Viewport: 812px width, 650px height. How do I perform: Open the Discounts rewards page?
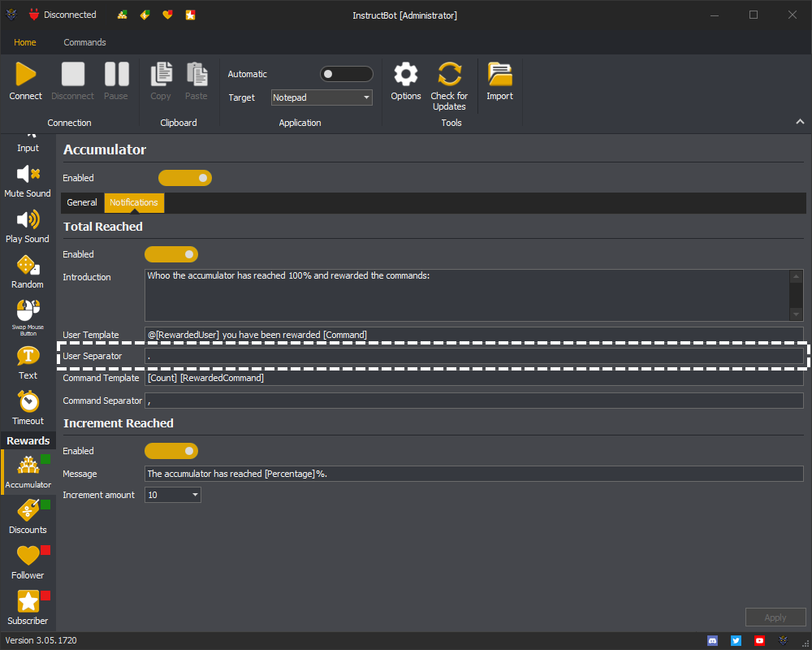tap(28, 518)
